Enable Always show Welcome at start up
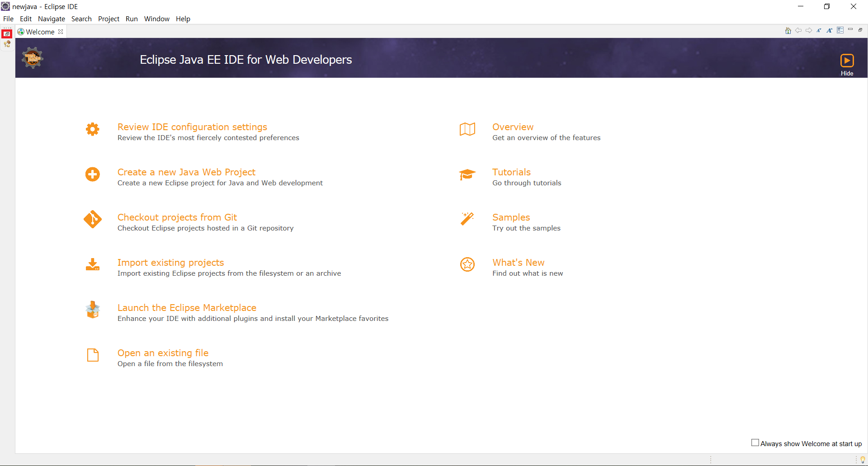Viewport: 868px width, 466px height. pyautogui.click(x=755, y=443)
